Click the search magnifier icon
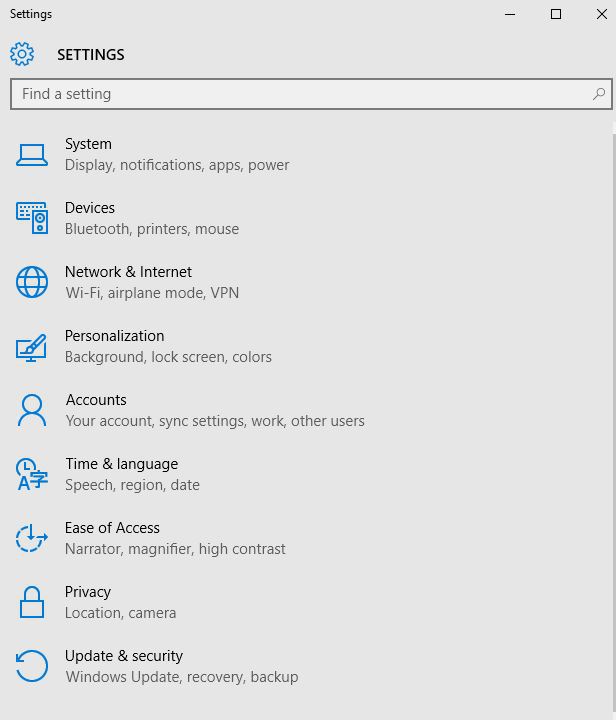This screenshot has width=616, height=720. point(599,94)
